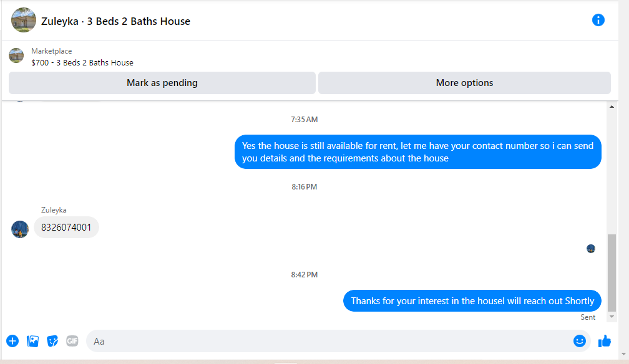
Task: Click the chat scrollbar thumb
Action: 612,272
